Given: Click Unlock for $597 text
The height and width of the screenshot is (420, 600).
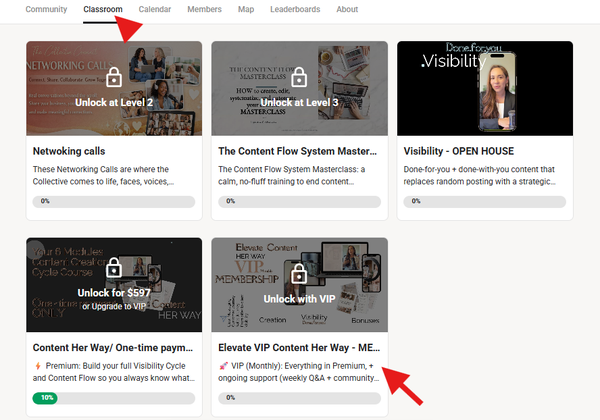Looking at the screenshot, I should (x=113, y=292).
